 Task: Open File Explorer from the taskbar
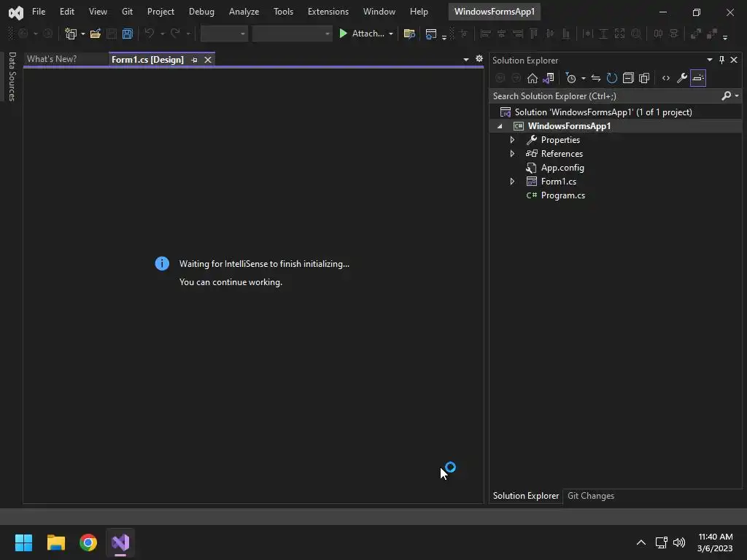tap(55, 542)
